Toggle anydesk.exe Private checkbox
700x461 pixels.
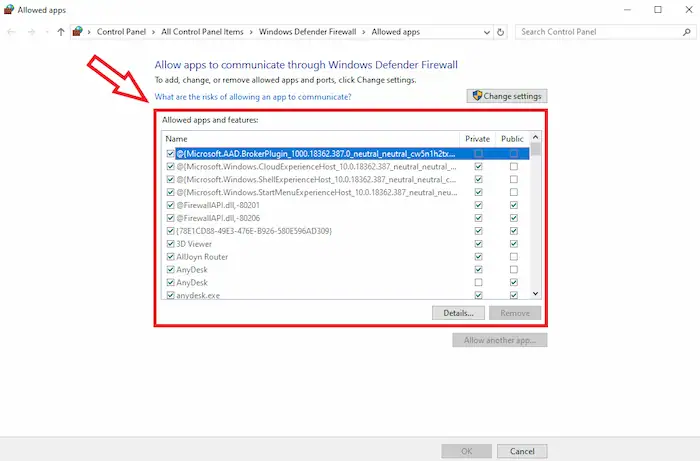pyautogui.click(x=478, y=295)
